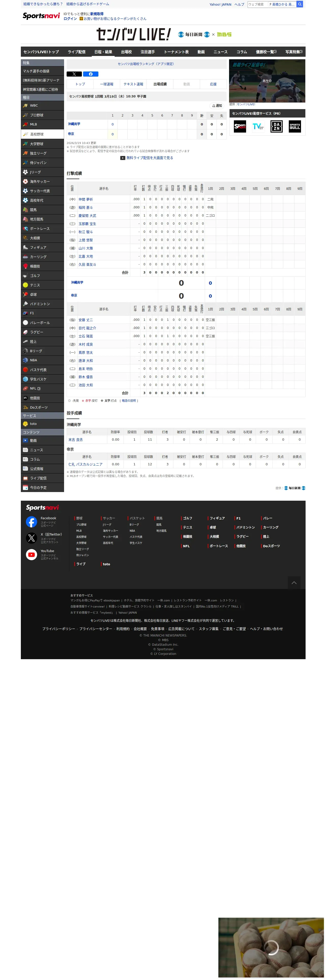The image size is (331, 980).
Task: Open pitcher 末吉 良丞 link
Action: (76, 440)
